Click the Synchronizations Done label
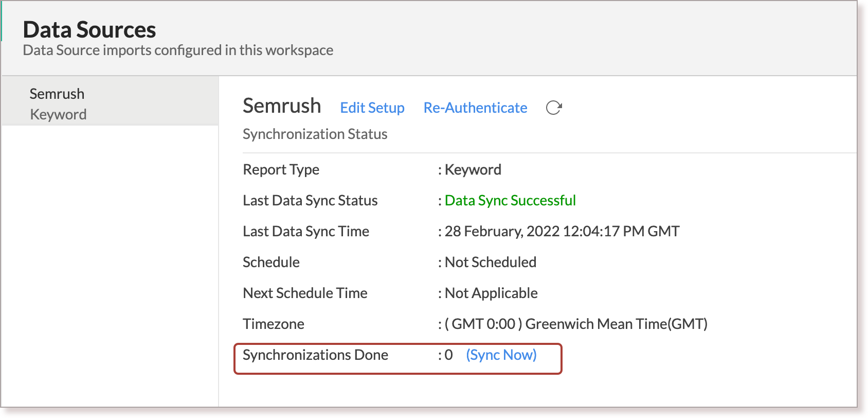Image resolution: width=868 pixels, height=418 pixels. pos(315,355)
